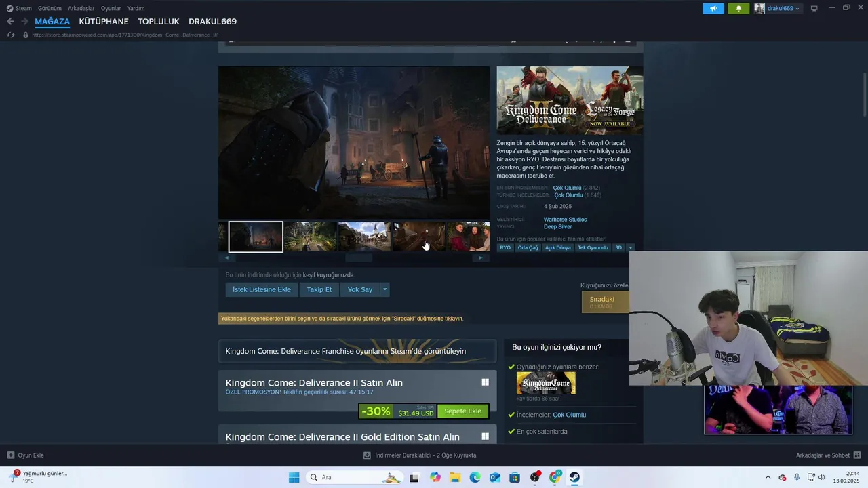The height and width of the screenshot is (488, 868).
Task: Open Arkadaşlar ve Sohbet friends icon
Action: point(856,455)
